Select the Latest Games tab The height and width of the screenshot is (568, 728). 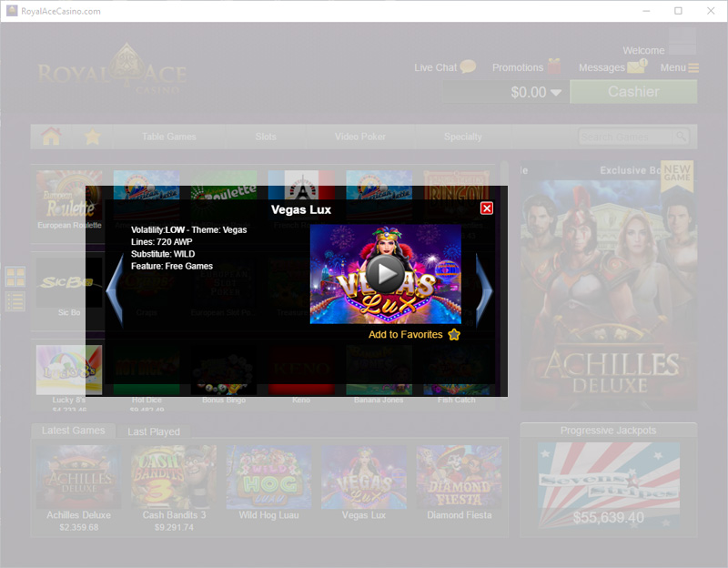coord(73,431)
